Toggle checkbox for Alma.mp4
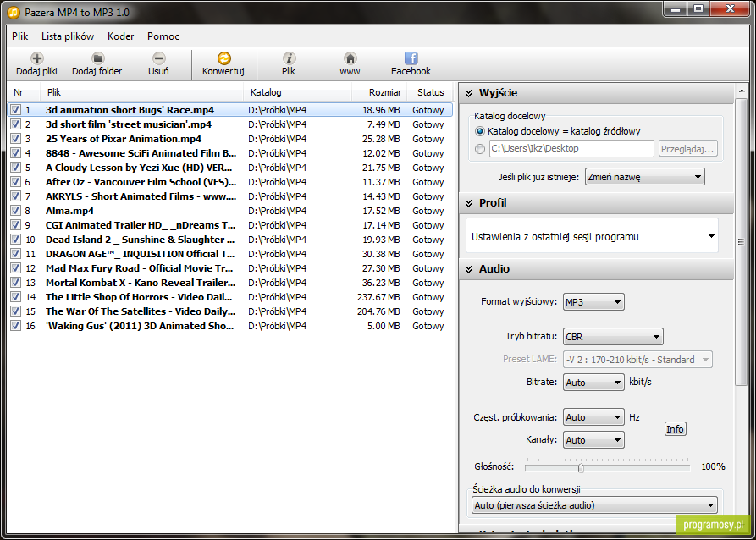 pyautogui.click(x=16, y=211)
